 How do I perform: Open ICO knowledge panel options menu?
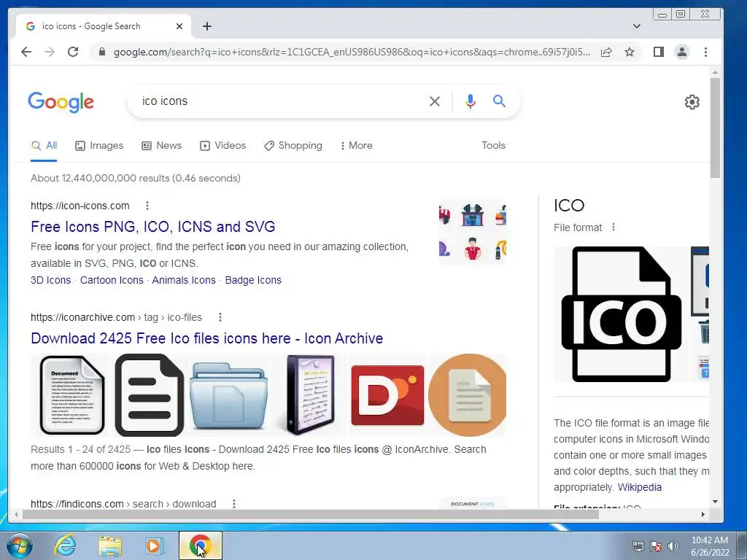pos(614,227)
